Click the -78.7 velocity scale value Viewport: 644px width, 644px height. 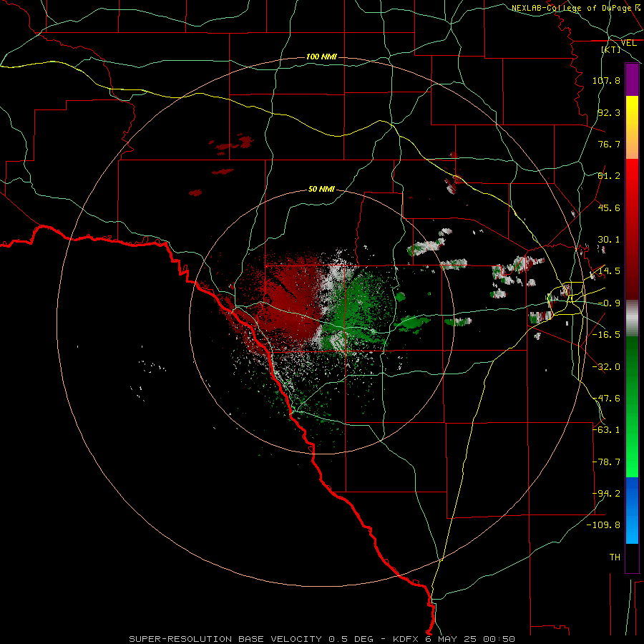pos(606,462)
